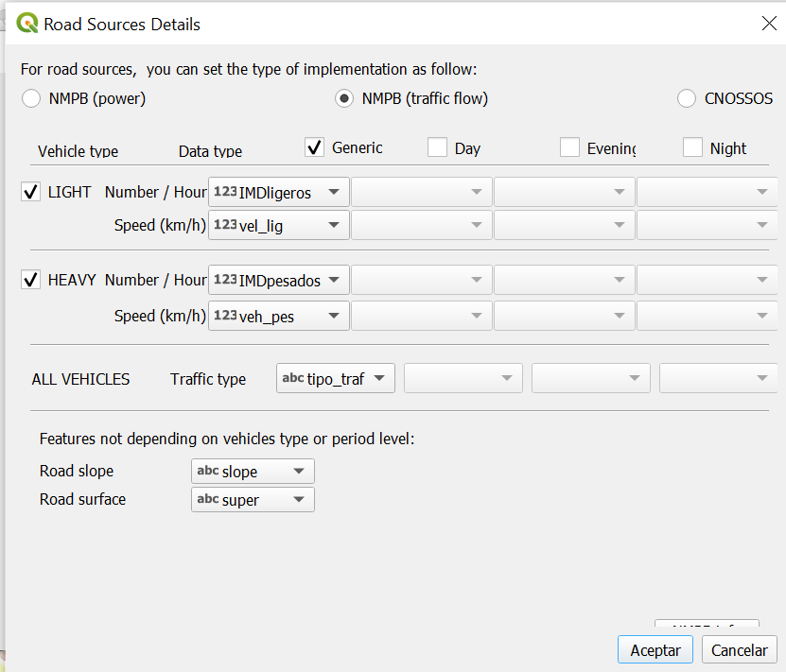The height and width of the screenshot is (672, 786).
Task: Enable the Day period checkbox
Action: click(437, 147)
